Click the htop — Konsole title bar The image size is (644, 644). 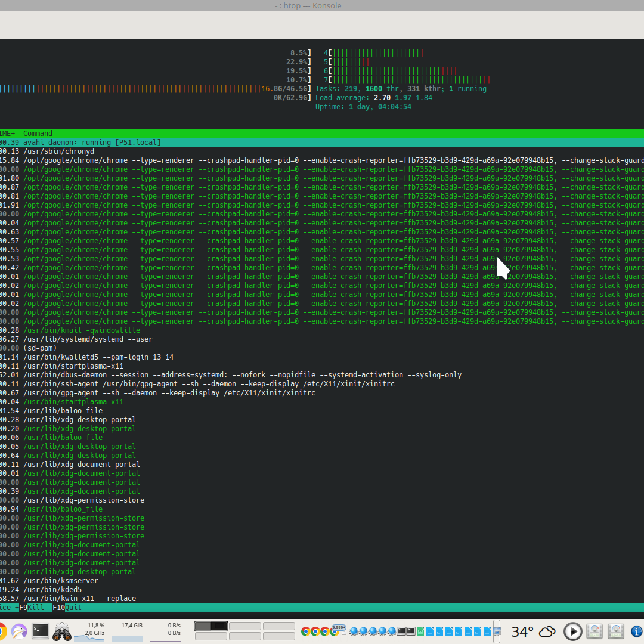(x=322, y=6)
